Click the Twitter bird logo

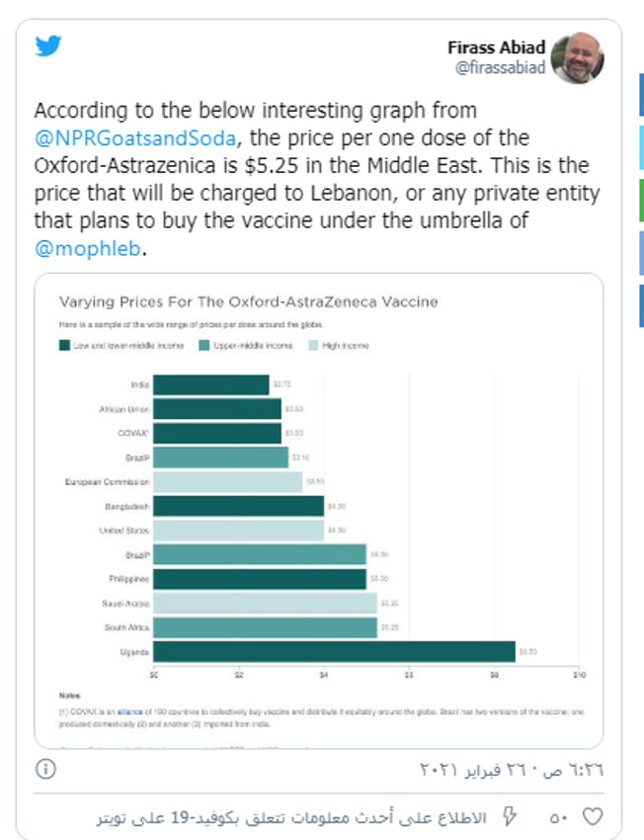click(x=48, y=46)
